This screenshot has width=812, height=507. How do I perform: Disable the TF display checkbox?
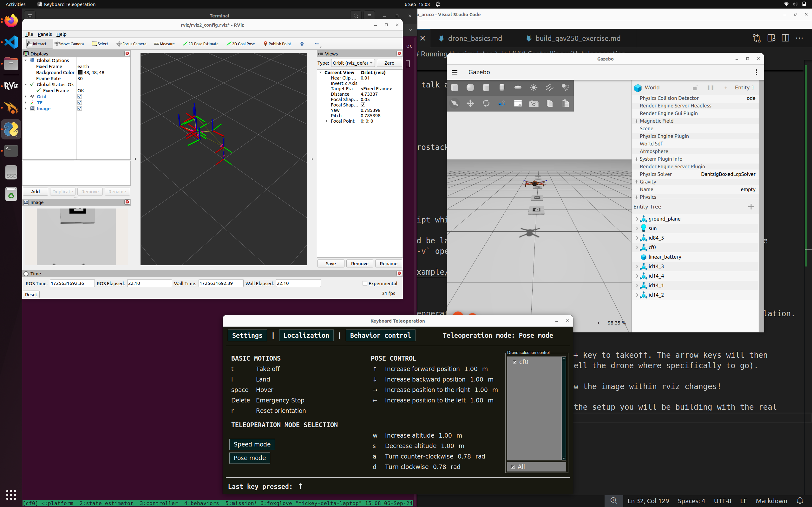pos(80,103)
